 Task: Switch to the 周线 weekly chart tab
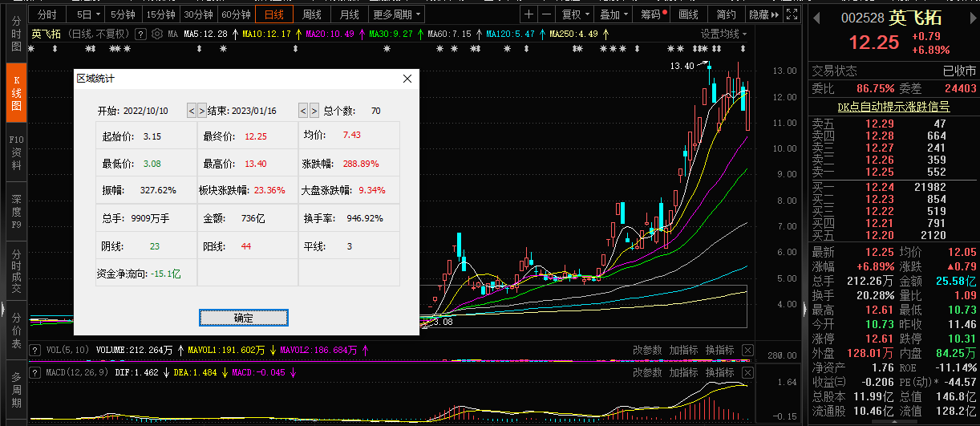tap(312, 14)
